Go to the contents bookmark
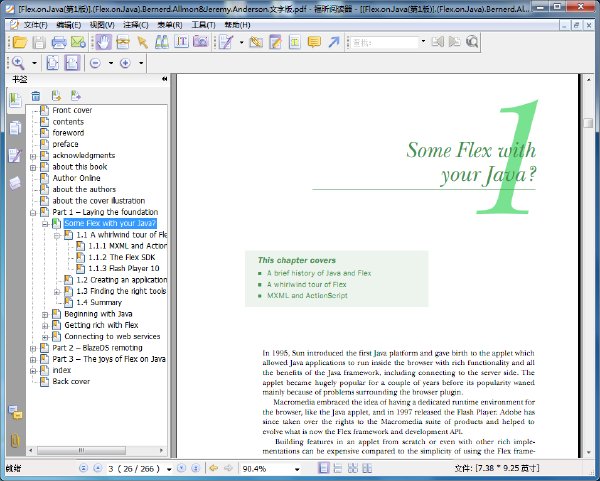Viewport: 600px width, 481px height. (68, 122)
